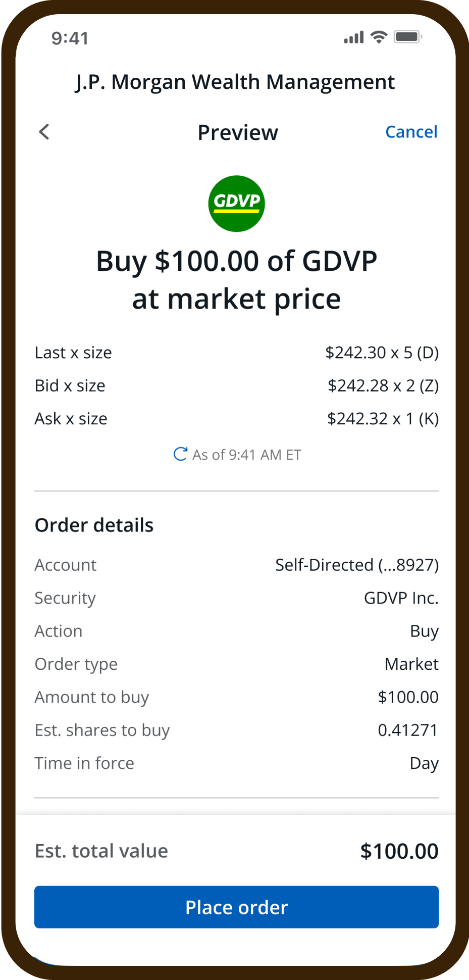
Task: Tap the Est. shares to buy figure
Action: tap(407, 730)
